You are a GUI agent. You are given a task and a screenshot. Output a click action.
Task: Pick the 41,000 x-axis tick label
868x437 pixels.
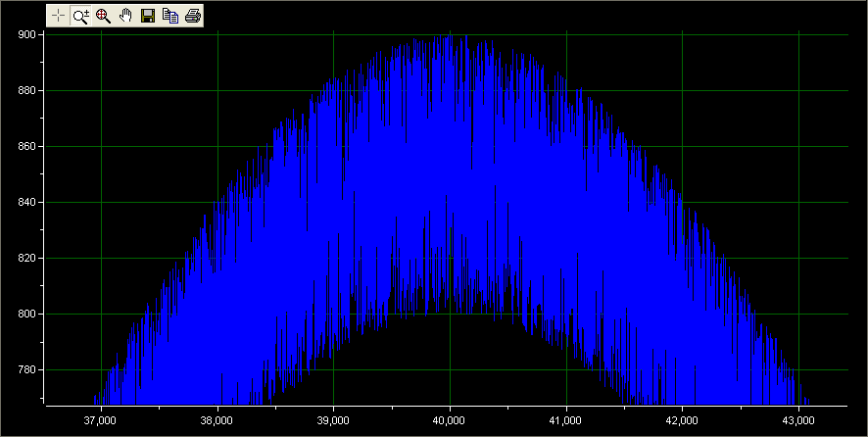point(566,420)
